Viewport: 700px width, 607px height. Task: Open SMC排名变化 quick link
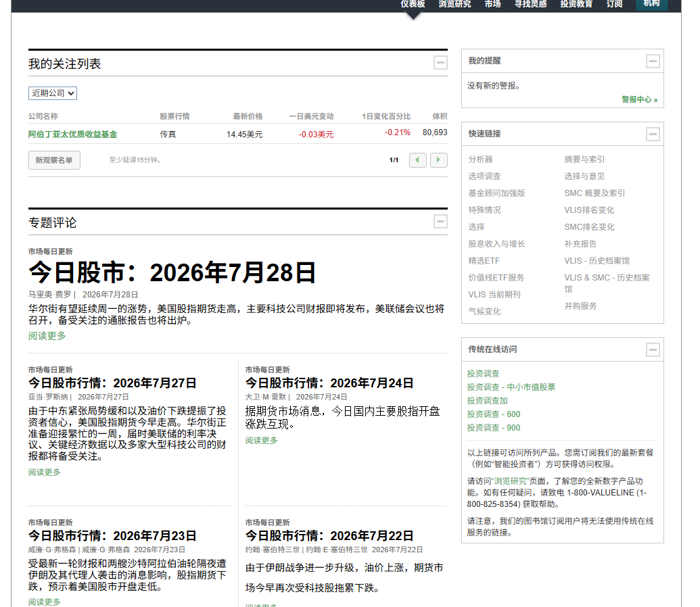pos(589,227)
